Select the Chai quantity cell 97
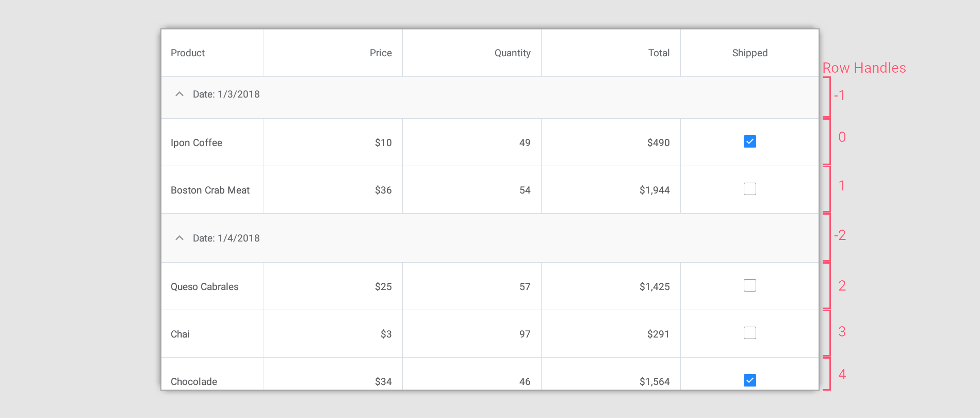980x418 pixels. (525, 334)
